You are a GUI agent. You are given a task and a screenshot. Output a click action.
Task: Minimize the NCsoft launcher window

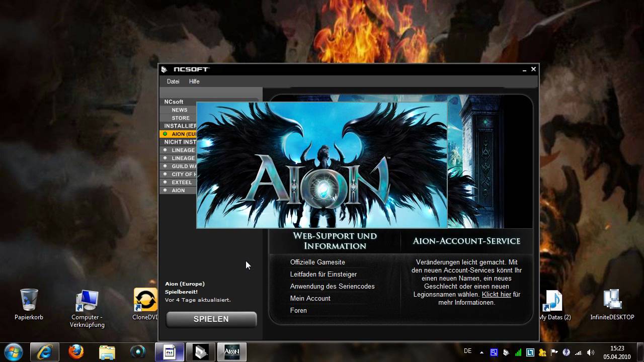coord(524,69)
